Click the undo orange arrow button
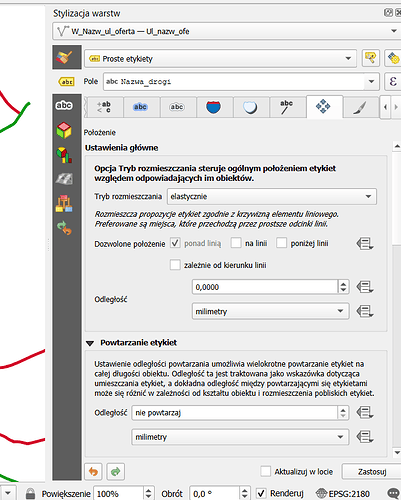 (93, 472)
